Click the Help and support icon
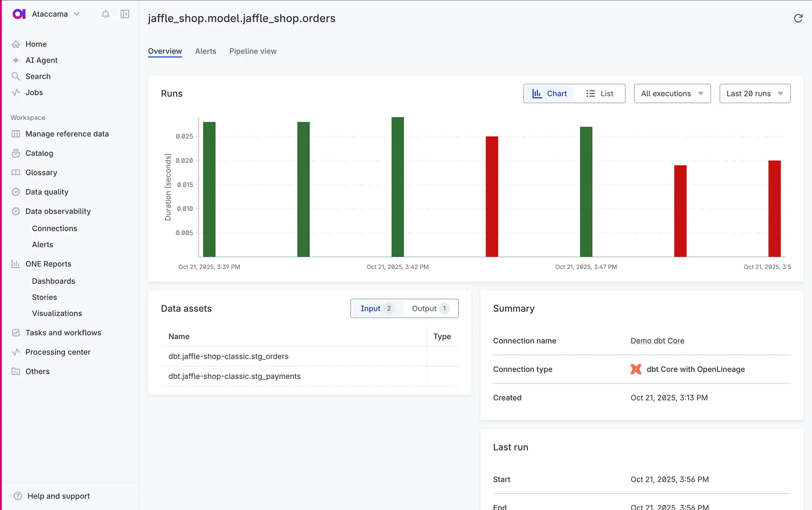 (18, 496)
